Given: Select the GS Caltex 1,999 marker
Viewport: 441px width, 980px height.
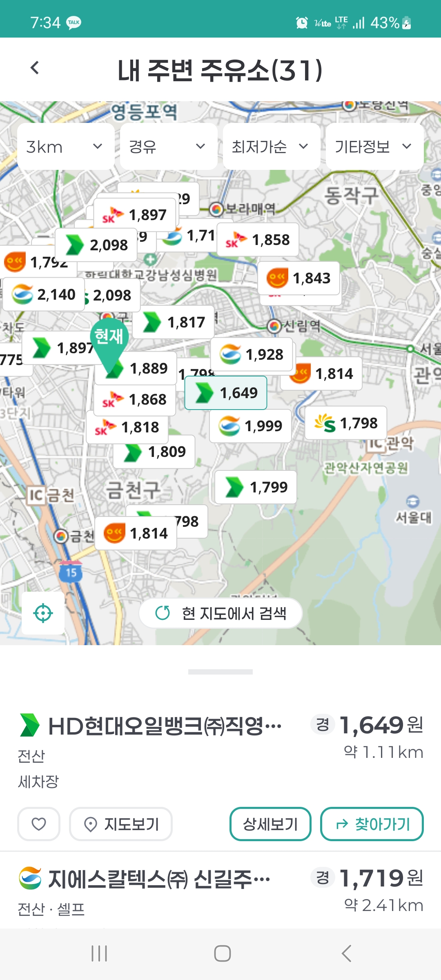Looking at the screenshot, I should [x=250, y=426].
